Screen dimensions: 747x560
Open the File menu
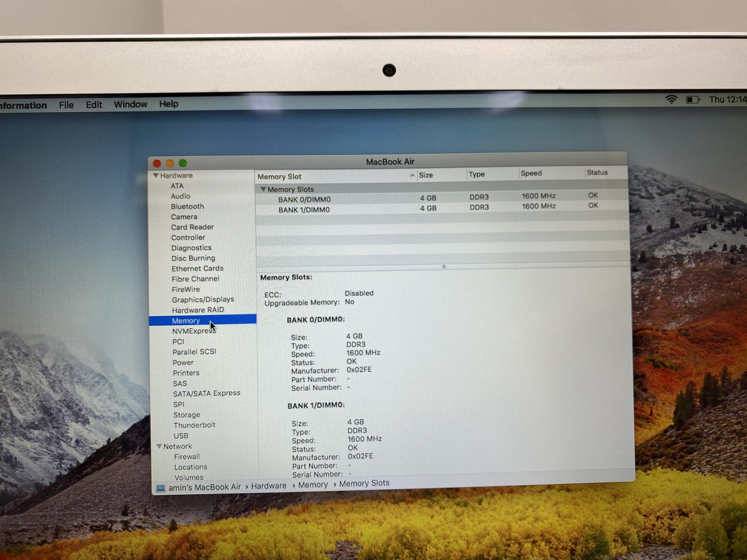point(66,105)
